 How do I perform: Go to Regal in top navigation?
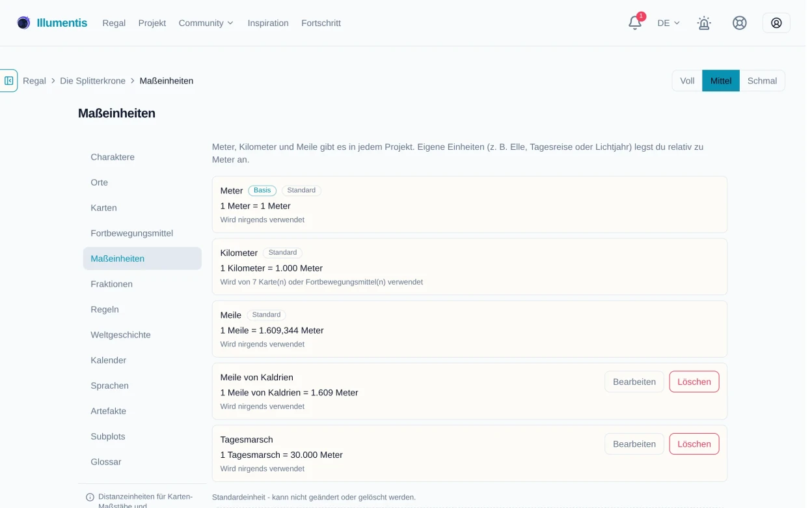point(114,23)
